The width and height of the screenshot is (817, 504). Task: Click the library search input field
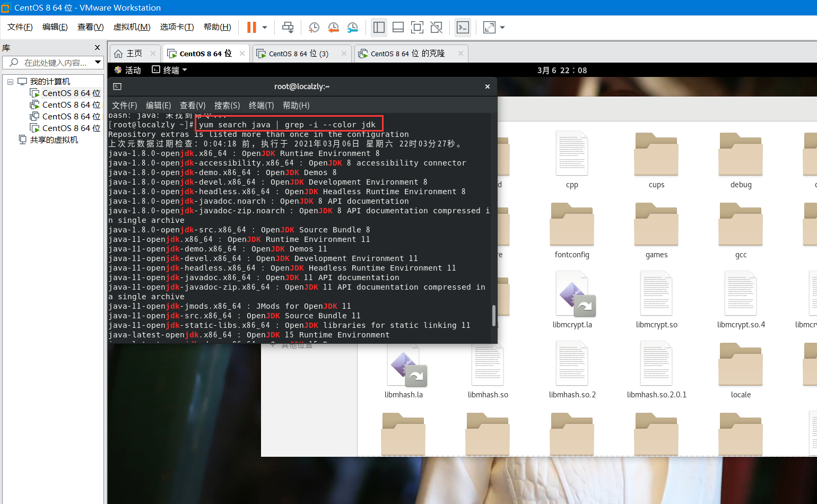point(53,63)
